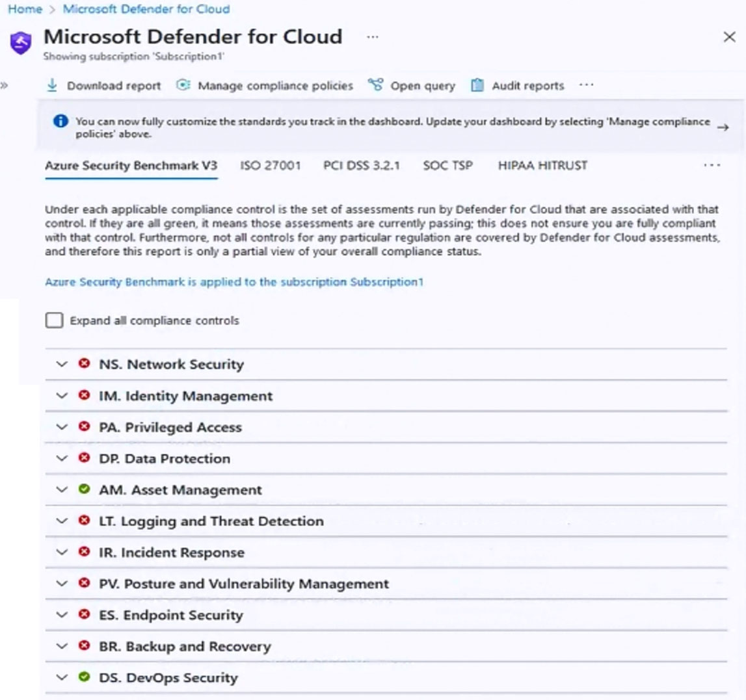Viewport: 746px width, 700px height.
Task: Show more standards tabs via ellipsis
Action: pos(712,166)
